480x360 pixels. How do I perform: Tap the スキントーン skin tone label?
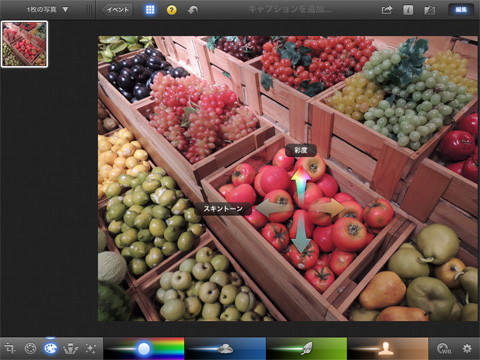coord(223,209)
